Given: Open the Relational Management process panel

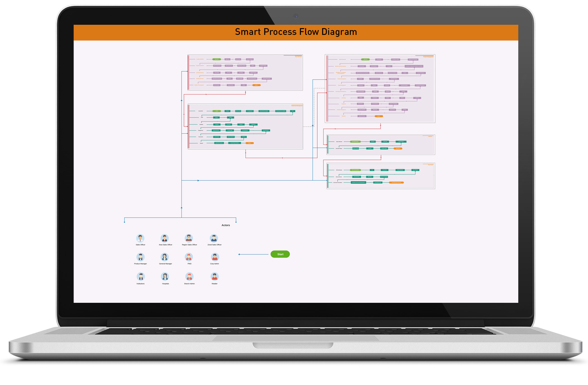Looking at the screenshot, I should pyautogui.click(x=245, y=126).
